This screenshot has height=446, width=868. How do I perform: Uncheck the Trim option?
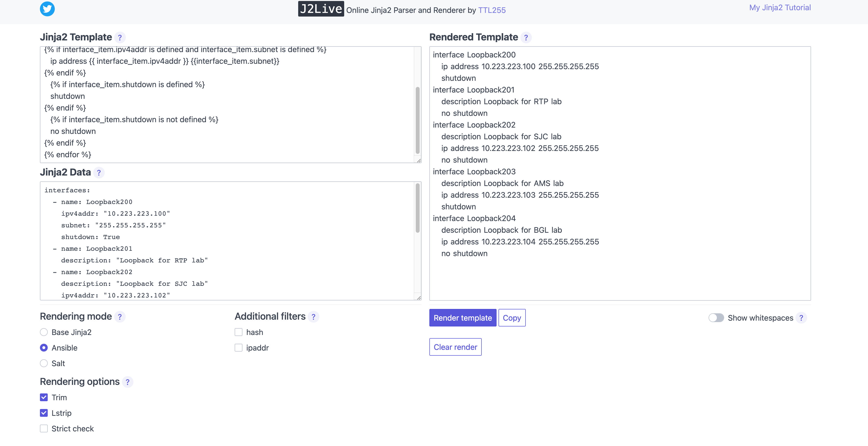click(x=44, y=398)
